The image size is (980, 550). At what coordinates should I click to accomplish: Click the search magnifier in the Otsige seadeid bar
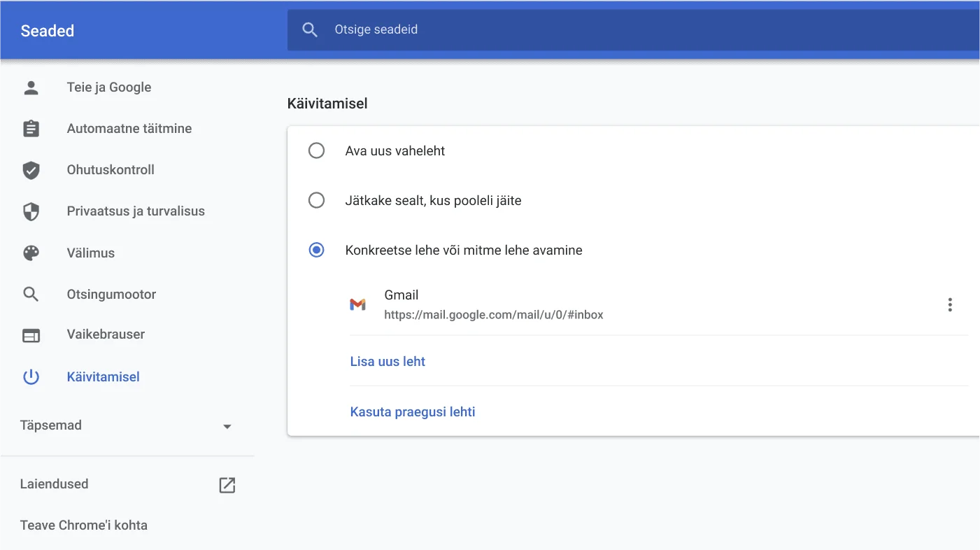click(x=309, y=29)
